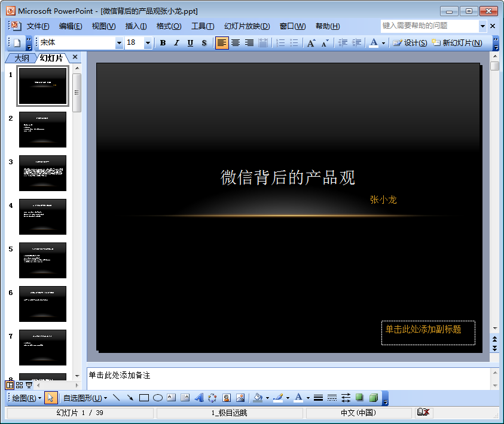The height and width of the screenshot is (424, 504).
Task: Toggle italic formatting button
Action: click(176, 42)
